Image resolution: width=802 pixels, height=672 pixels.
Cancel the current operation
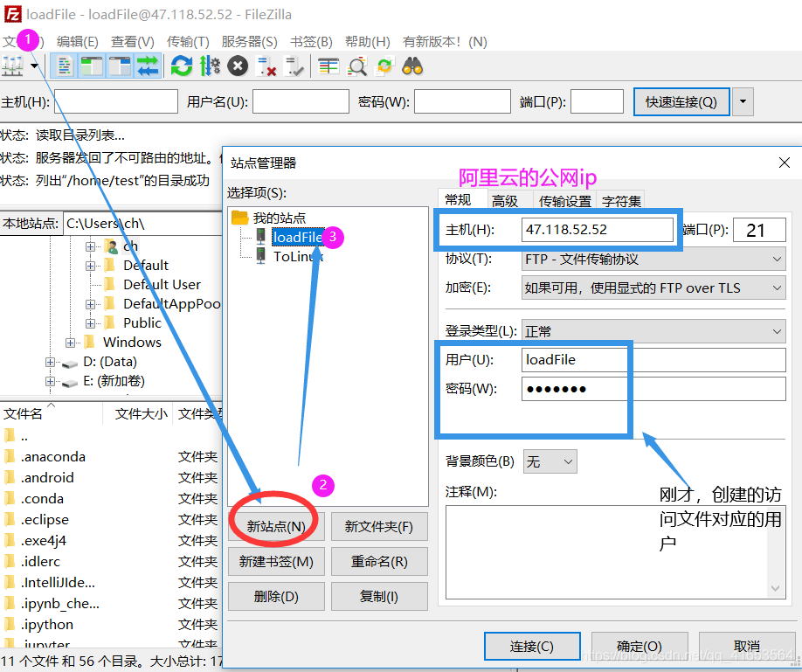[238, 66]
